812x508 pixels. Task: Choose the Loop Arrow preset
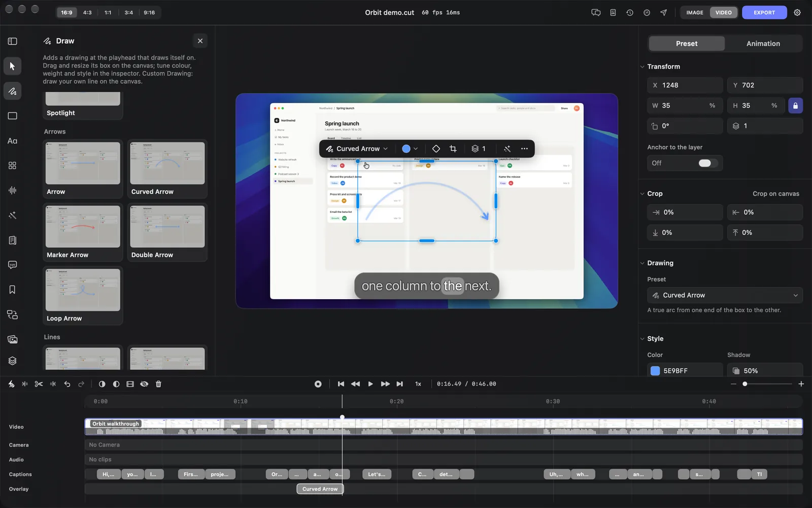click(x=83, y=296)
